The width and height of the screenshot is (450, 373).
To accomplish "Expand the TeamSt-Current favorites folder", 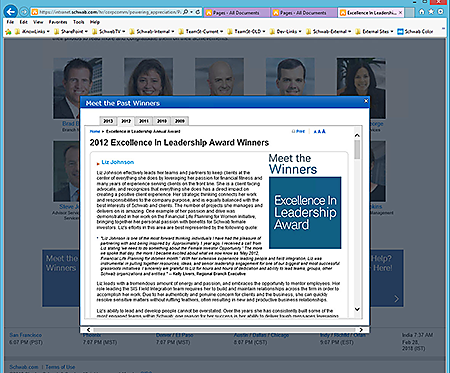I will [x=201, y=32].
